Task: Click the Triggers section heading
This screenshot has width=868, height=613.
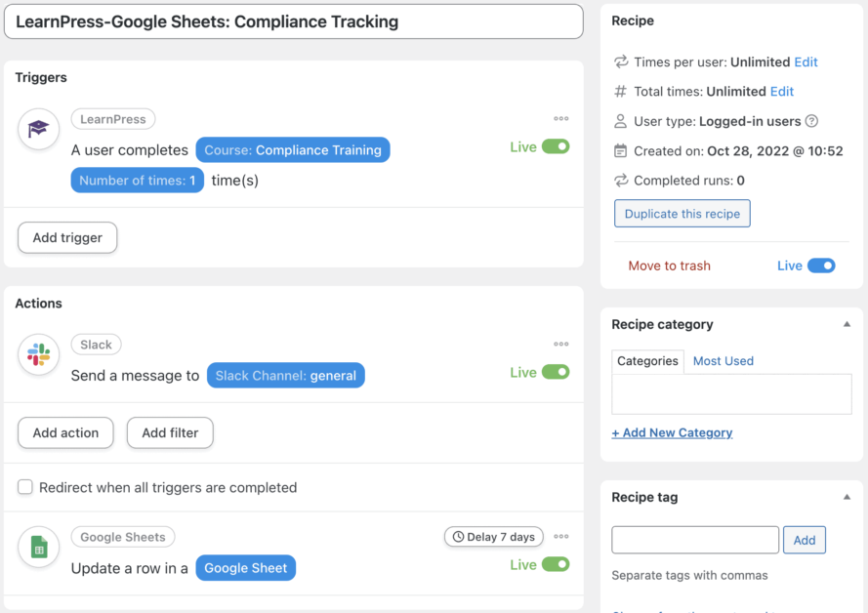Action: point(41,77)
